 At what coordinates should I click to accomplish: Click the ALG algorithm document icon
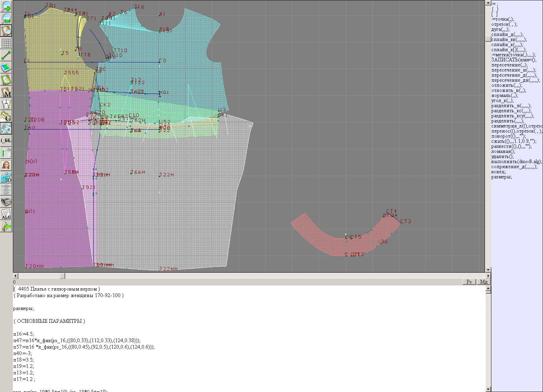6,214
